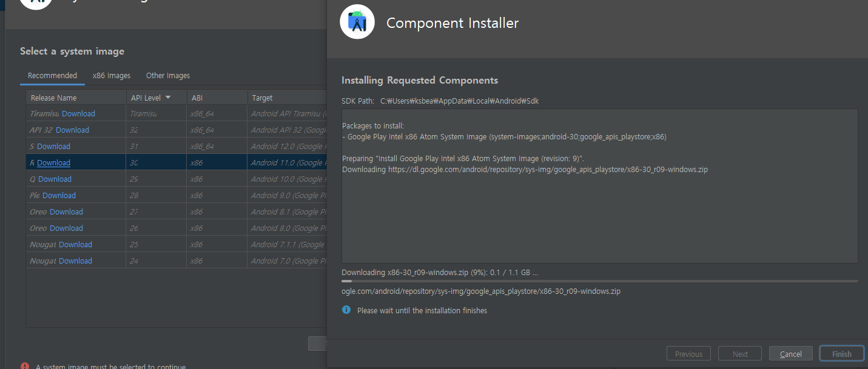868x369 pixels.
Task: Download the Nougat API 25 image
Action: point(75,244)
